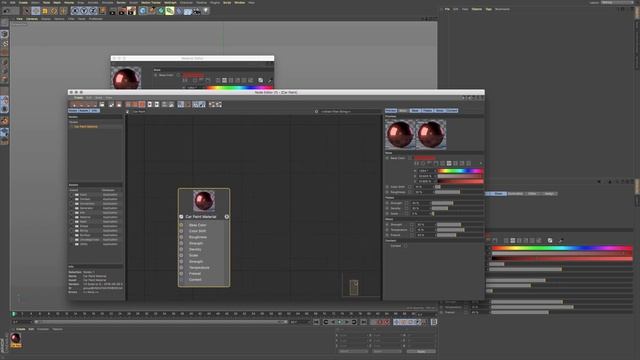Toggle the Context circle in attributes panel
The image size is (640, 360).
[405, 246]
